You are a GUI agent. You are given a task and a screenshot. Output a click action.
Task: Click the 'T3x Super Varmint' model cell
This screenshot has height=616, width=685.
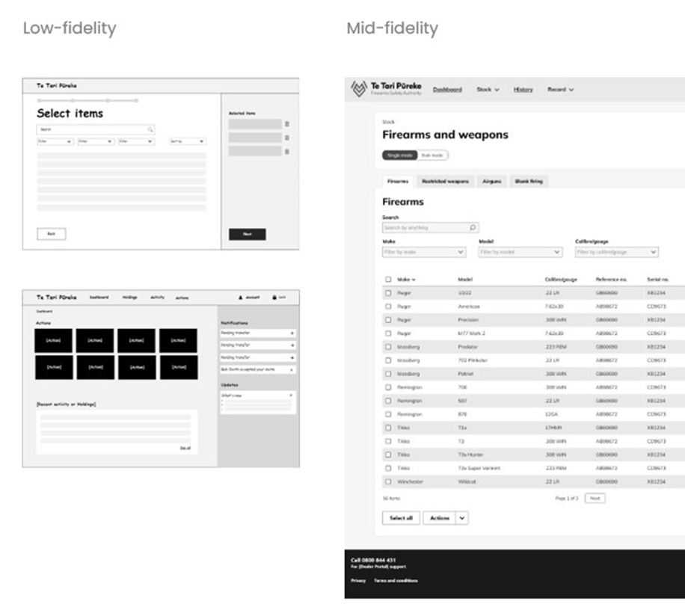(479, 469)
